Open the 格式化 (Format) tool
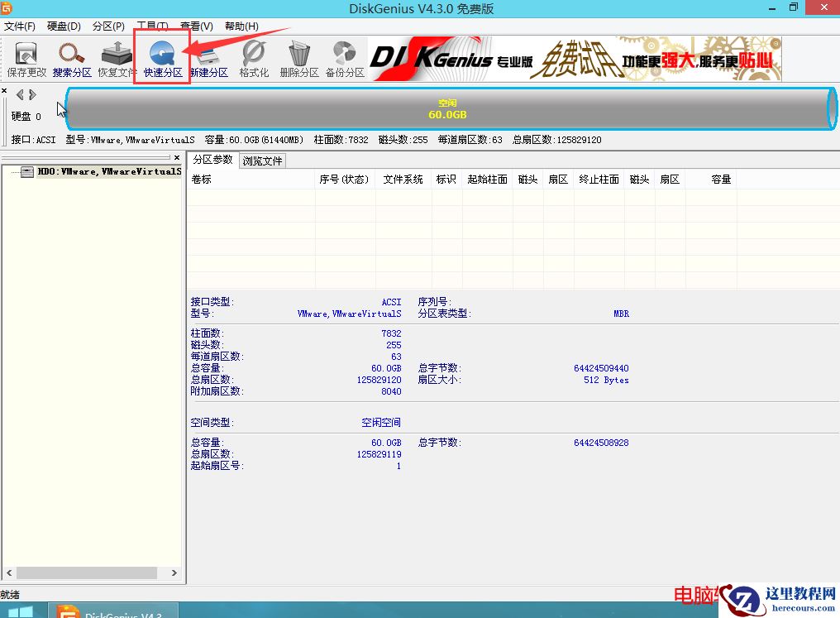Viewport: 840px width, 618px height. coord(255,56)
